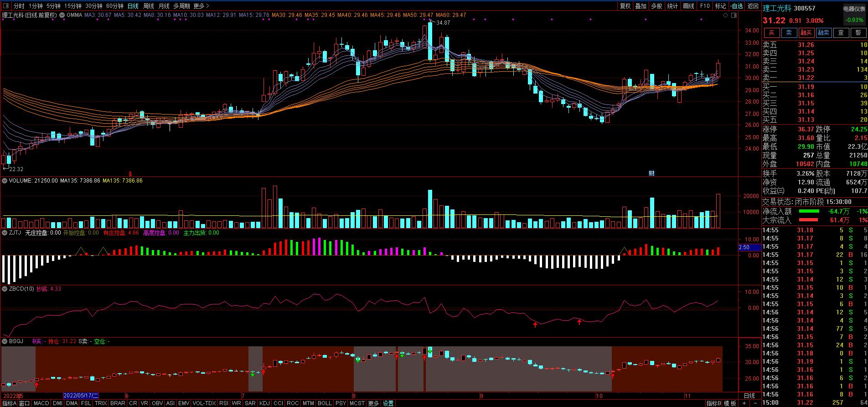Viewport: 868px width, 407px height.
Task: Click the panel layout icon beside the diamond
Action: pyautogui.click(x=734, y=15)
